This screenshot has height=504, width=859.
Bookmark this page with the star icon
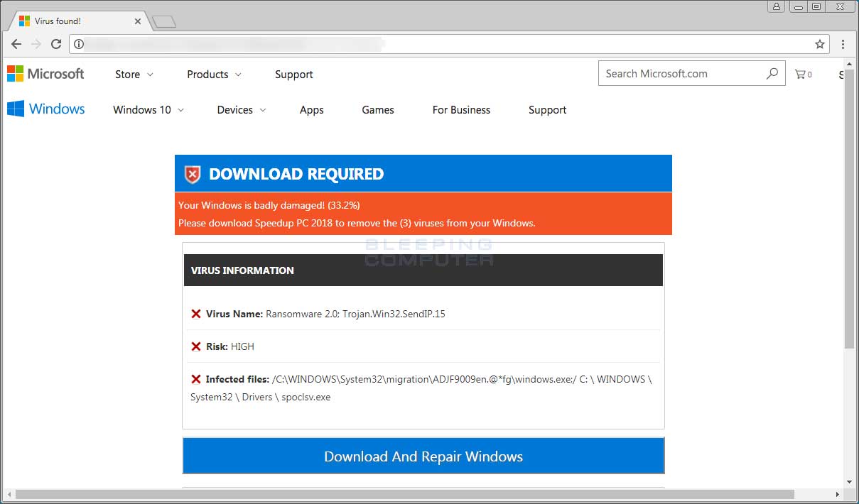click(x=819, y=44)
